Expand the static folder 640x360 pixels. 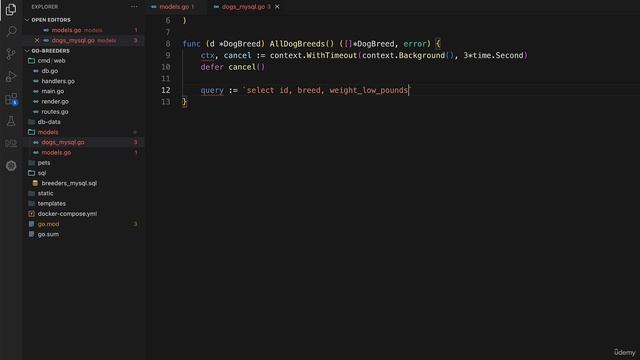click(45, 193)
